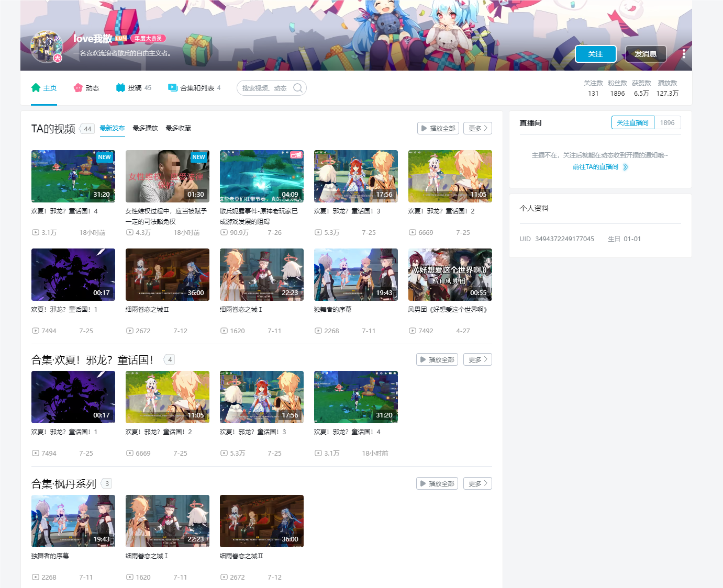Image resolution: width=723 pixels, height=588 pixels.
Task: Toggle follow with the 关注 button
Action: click(x=596, y=53)
